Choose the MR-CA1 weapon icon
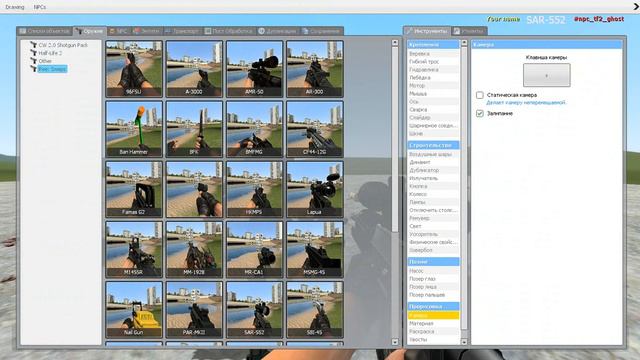The height and width of the screenshot is (360, 640). tap(254, 249)
